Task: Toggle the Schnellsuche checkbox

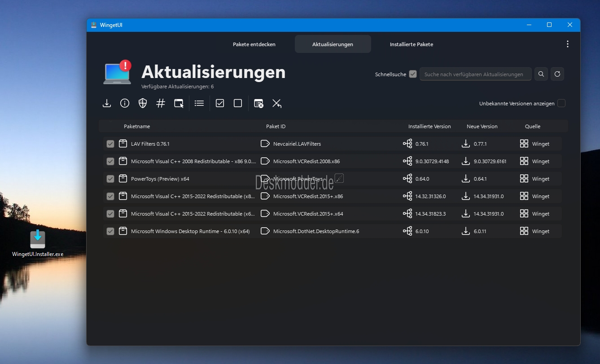Action: point(413,74)
